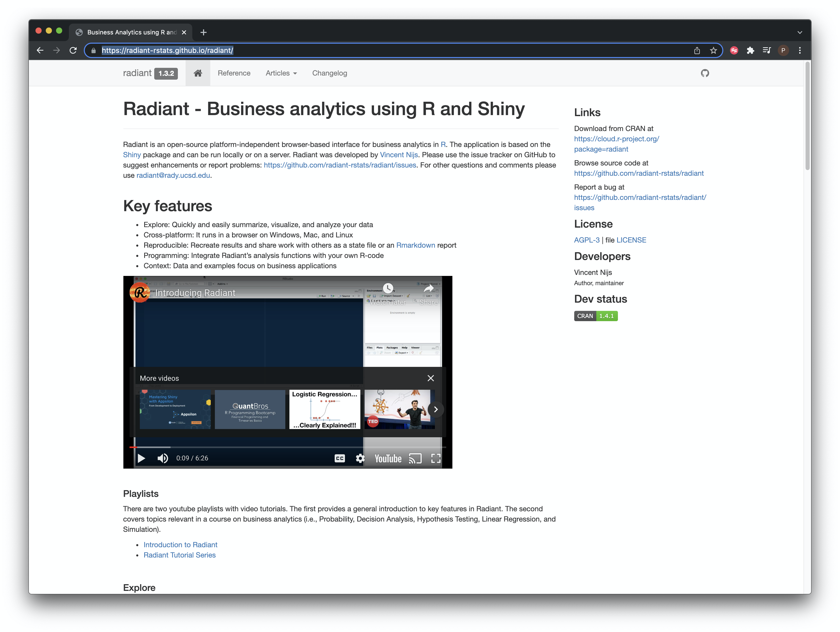Expand the Articles dropdown menu
Screen dimensions: 840x632
pyautogui.click(x=281, y=73)
